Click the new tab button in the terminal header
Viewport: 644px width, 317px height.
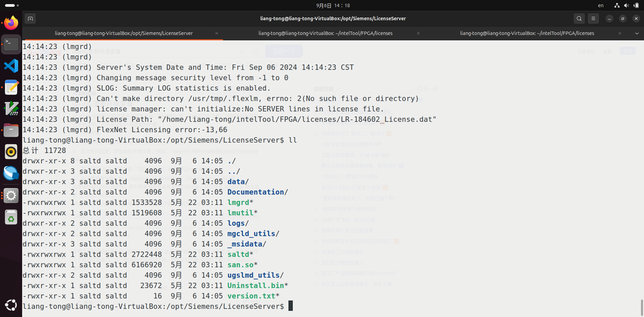tap(30, 19)
